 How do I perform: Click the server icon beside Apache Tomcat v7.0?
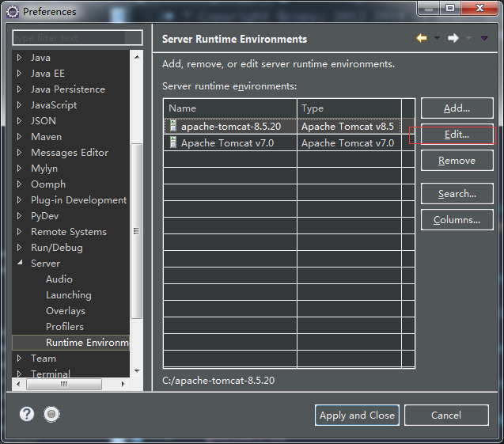point(173,142)
